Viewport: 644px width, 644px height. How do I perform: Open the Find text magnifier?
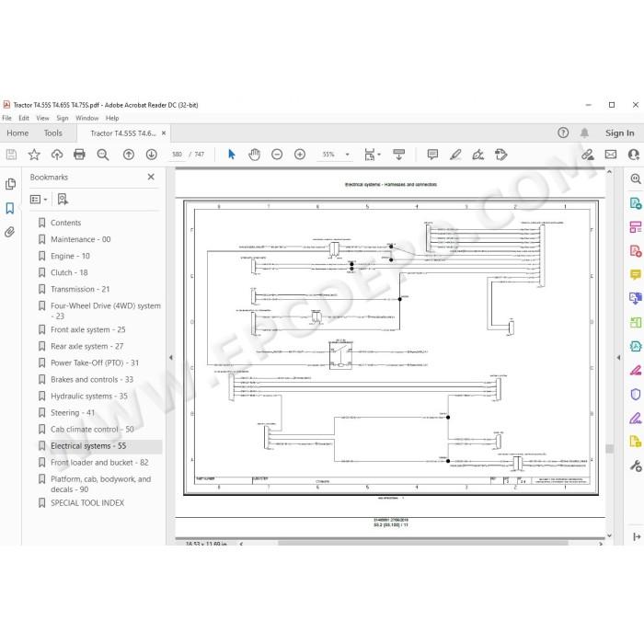(103, 155)
